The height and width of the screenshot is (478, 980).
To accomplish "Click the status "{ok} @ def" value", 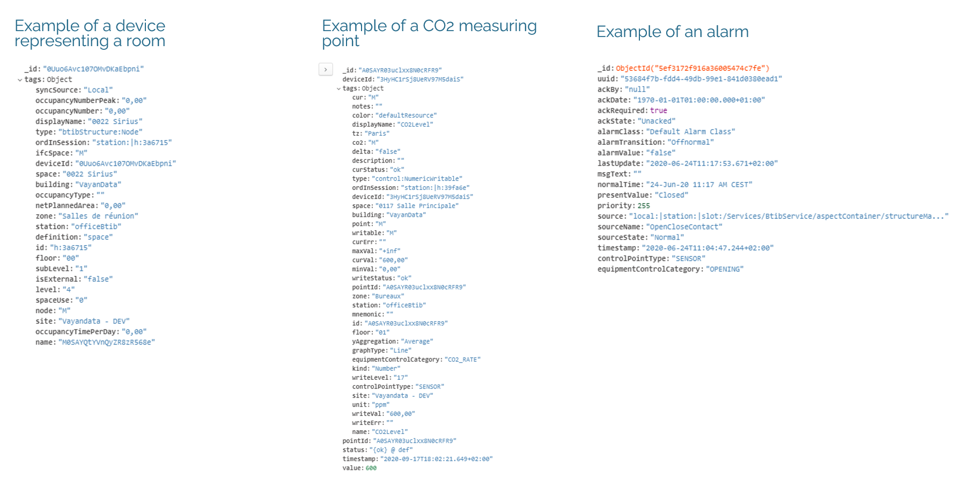I will point(391,450).
